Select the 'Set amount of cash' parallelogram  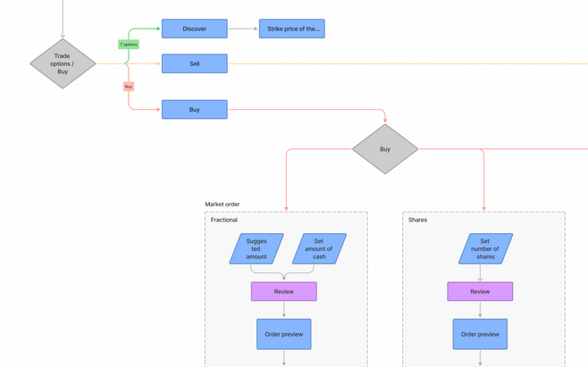[319, 249]
